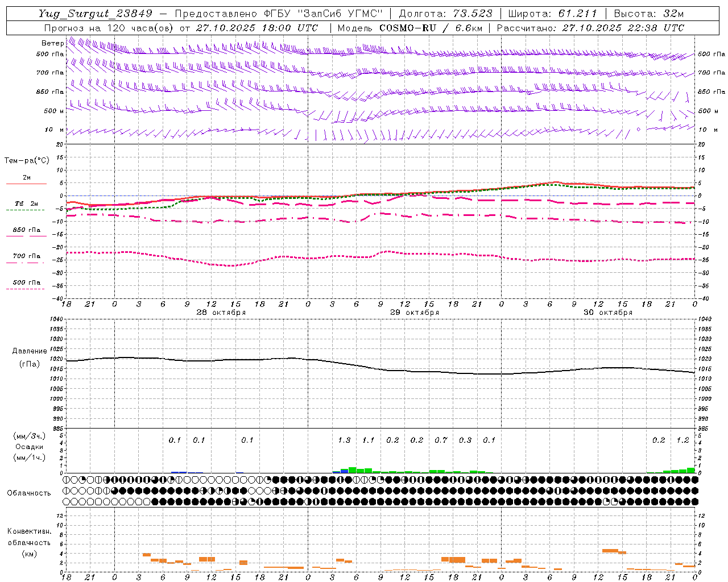The width and height of the screenshot is (728, 582).
Task: Click the 0.7 precipitation amount value
Action: [x=441, y=440]
